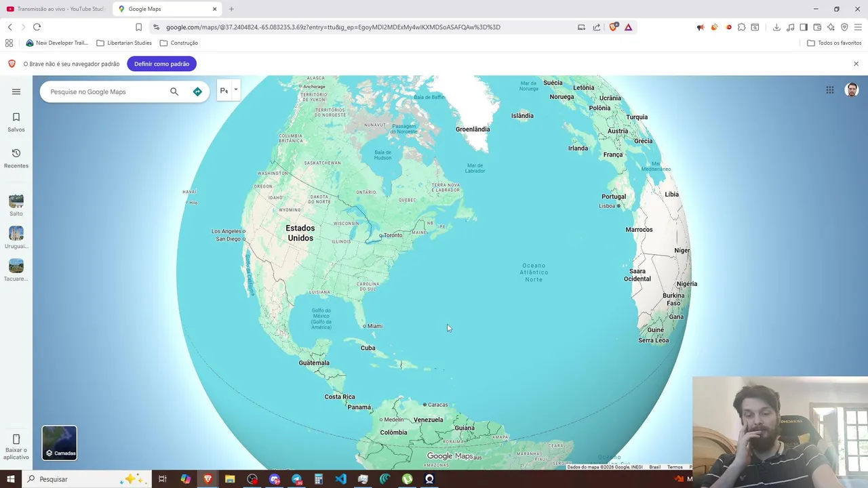
Task: Open Construção bookmarks folder
Action: (179, 43)
